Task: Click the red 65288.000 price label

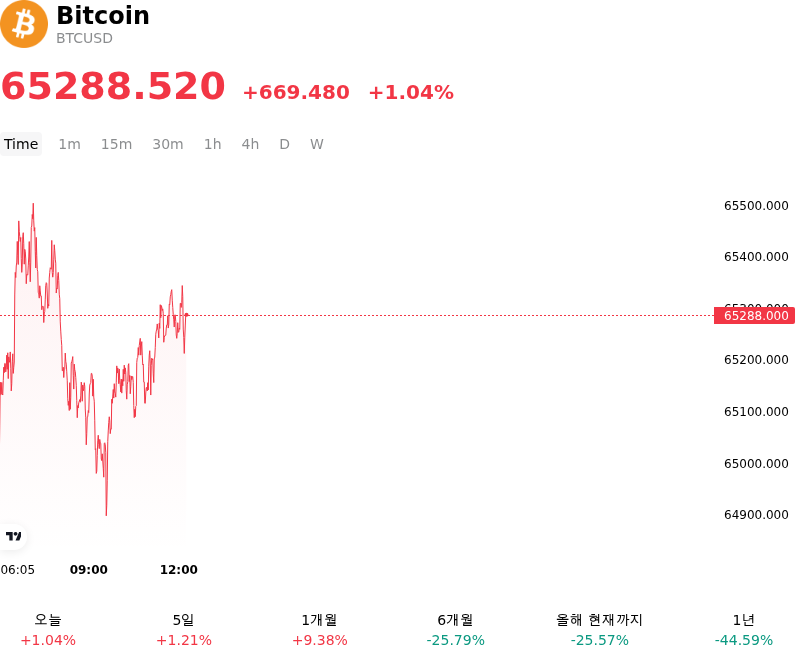Action: (x=755, y=316)
